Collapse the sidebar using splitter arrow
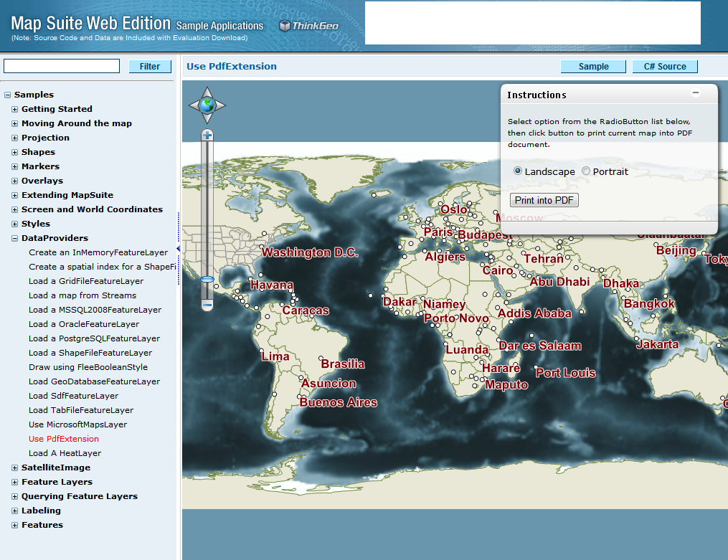The image size is (728, 560). click(179, 248)
